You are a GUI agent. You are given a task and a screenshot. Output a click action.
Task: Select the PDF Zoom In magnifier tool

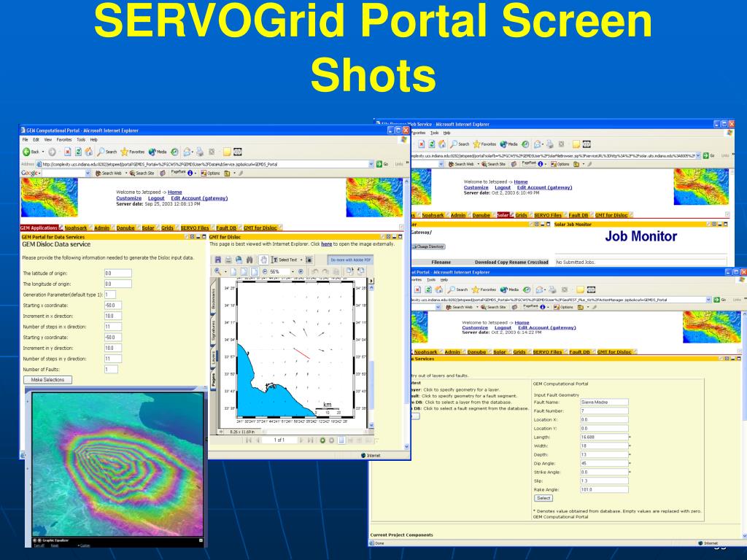point(217,271)
